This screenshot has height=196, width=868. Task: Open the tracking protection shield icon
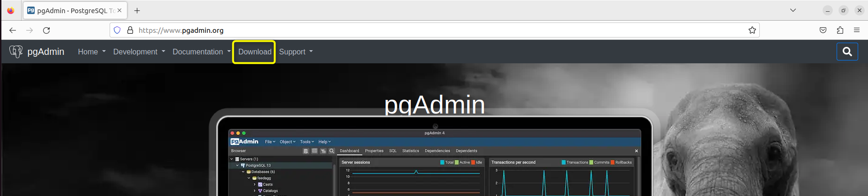pyautogui.click(x=117, y=30)
